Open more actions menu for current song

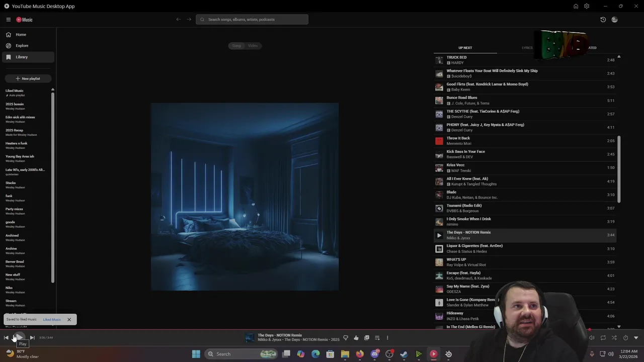[x=387, y=338]
